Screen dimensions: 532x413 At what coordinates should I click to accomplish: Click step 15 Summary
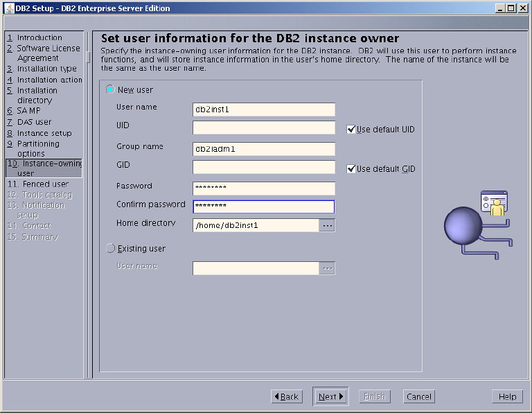(33, 237)
